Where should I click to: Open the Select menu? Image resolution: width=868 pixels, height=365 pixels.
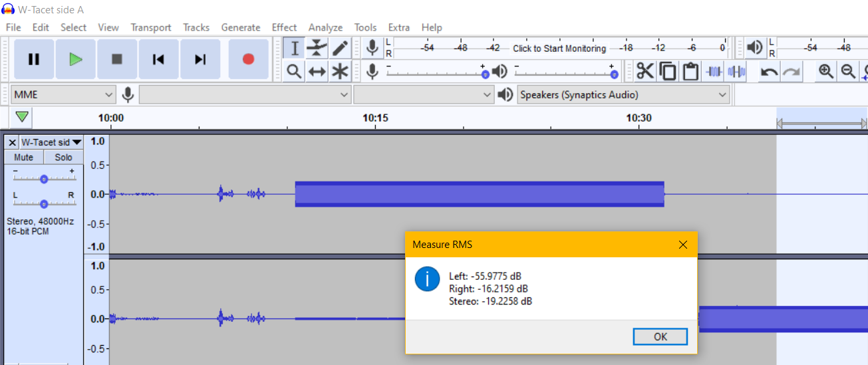[x=73, y=27]
